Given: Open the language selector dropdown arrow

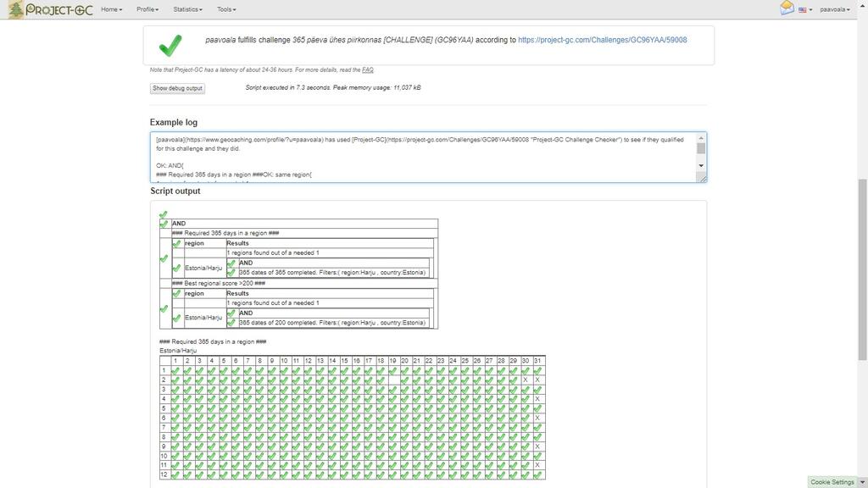Looking at the screenshot, I should (x=810, y=10).
